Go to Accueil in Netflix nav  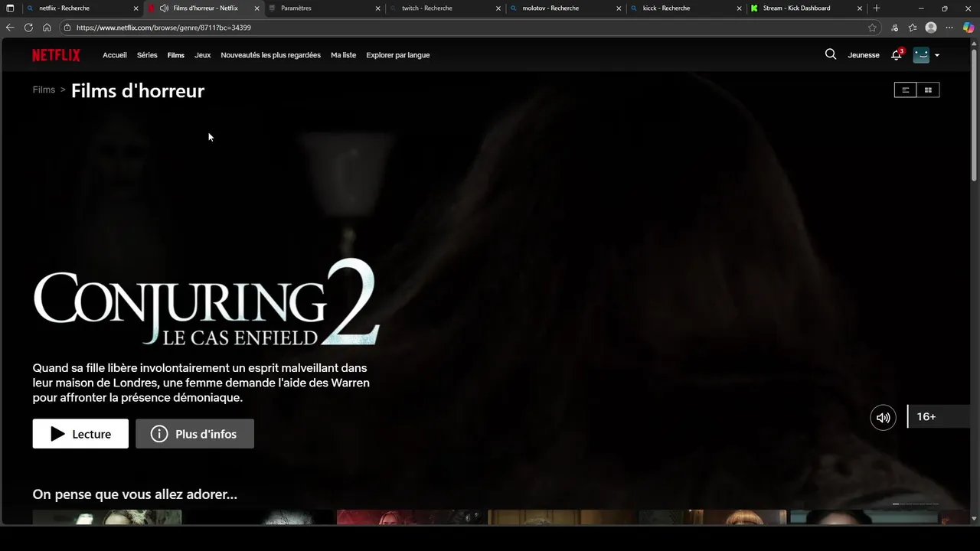(115, 55)
